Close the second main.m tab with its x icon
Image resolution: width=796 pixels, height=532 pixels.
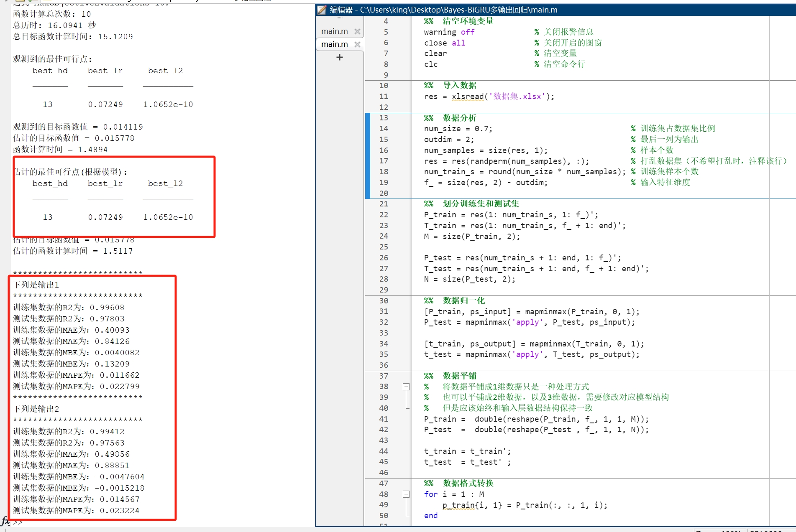[x=358, y=44]
